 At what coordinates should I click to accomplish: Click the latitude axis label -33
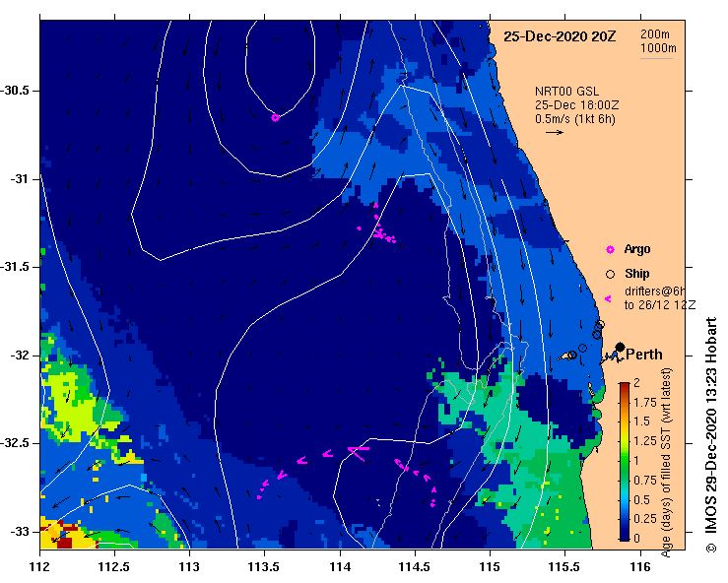click(20, 532)
